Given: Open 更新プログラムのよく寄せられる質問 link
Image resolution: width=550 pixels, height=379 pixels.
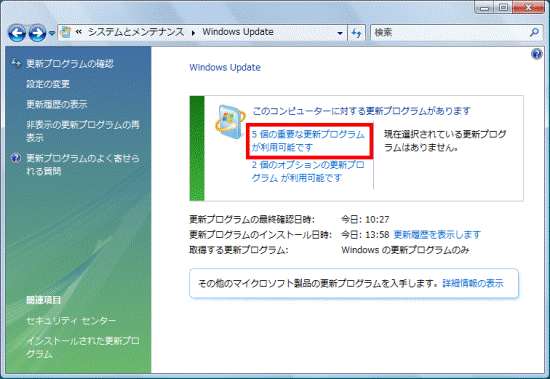Looking at the screenshot, I should (x=83, y=165).
